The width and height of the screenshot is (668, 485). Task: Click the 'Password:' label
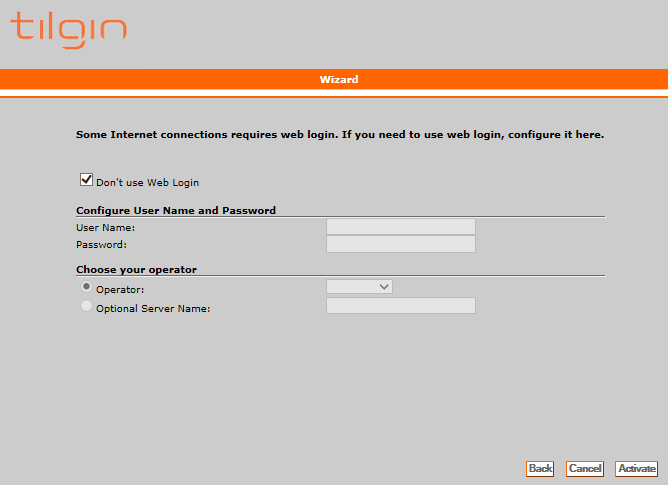coord(101,245)
